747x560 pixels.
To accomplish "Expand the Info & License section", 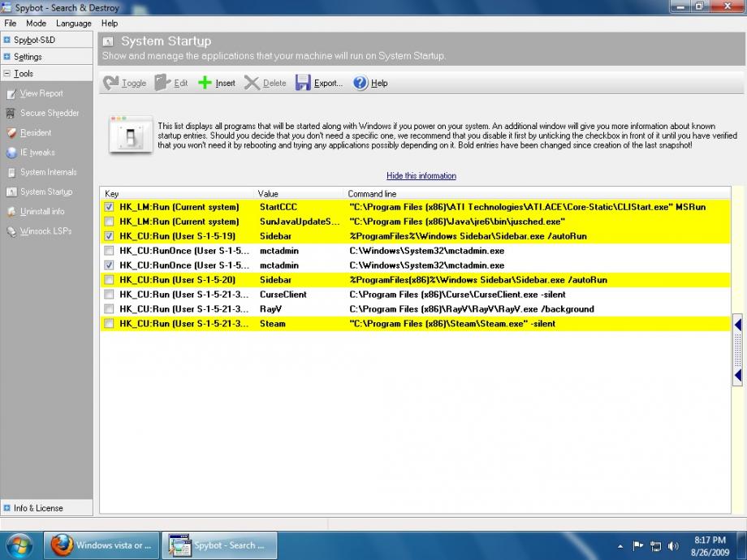I will [6, 508].
